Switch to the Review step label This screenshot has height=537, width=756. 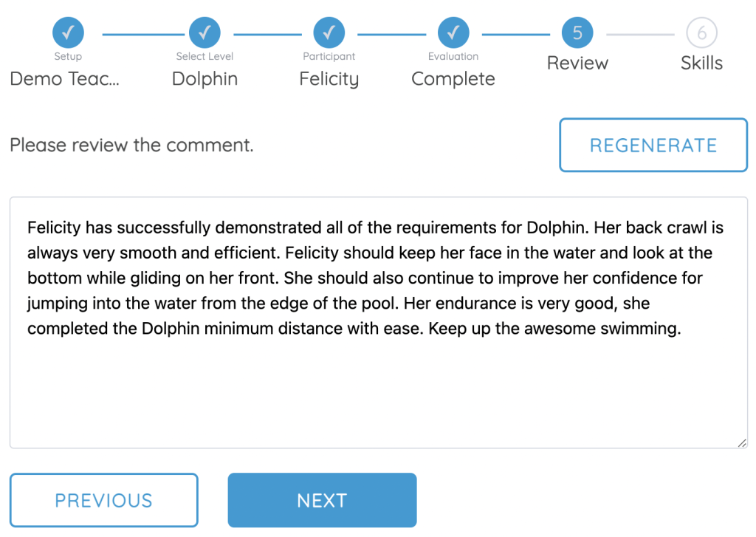click(x=577, y=63)
